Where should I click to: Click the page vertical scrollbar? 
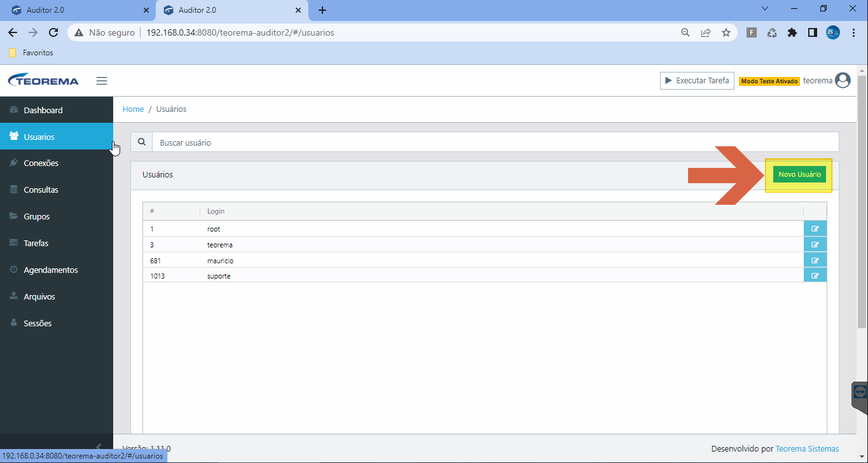pyautogui.click(x=862, y=201)
